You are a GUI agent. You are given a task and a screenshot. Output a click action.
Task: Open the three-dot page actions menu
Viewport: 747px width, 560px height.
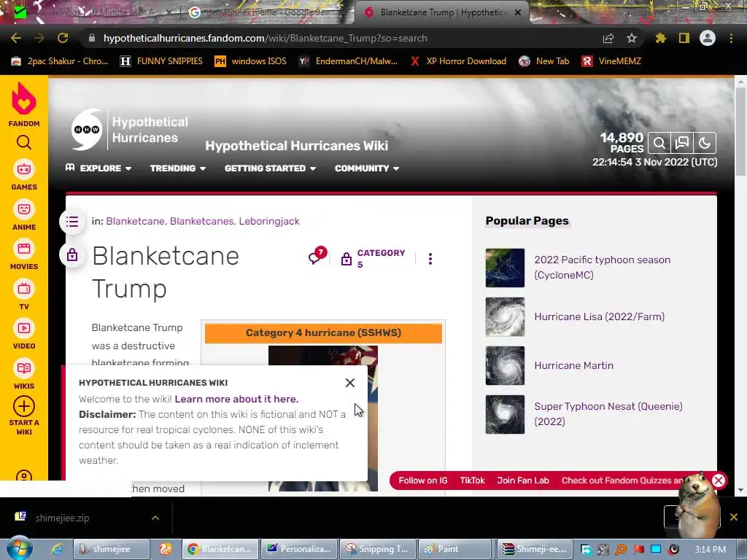(430, 259)
